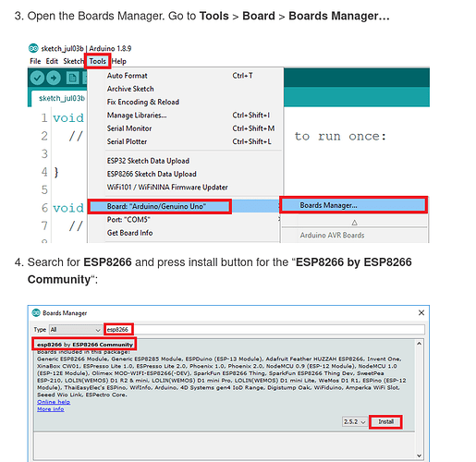This screenshot has width=476, height=462.
Task: Click the Verify checkmark toolbar icon
Action: pyautogui.click(x=37, y=78)
